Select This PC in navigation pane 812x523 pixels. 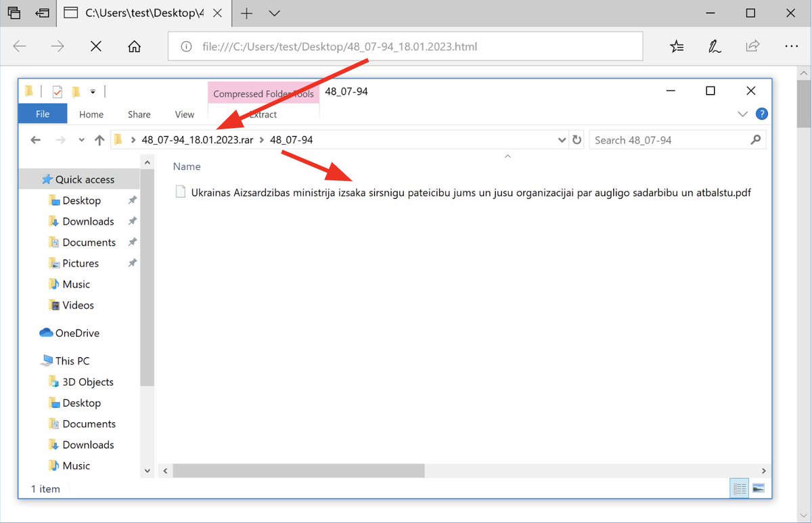(x=65, y=361)
